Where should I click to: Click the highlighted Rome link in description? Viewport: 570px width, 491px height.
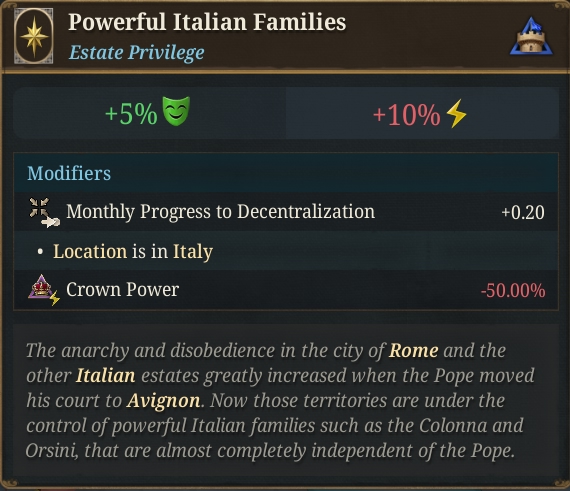pyautogui.click(x=414, y=351)
